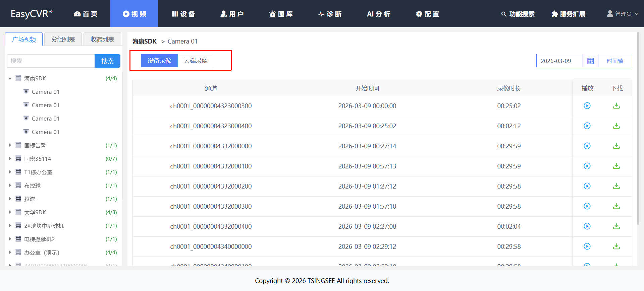Collapse the 海康SDK tree group
The image size is (644, 291).
click(10, 79)
